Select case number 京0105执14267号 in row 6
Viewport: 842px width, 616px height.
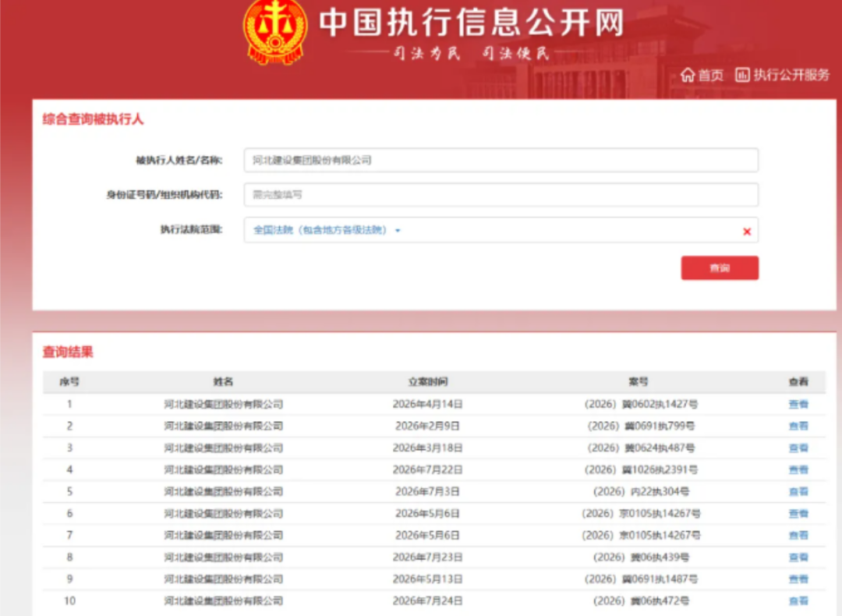641,513
